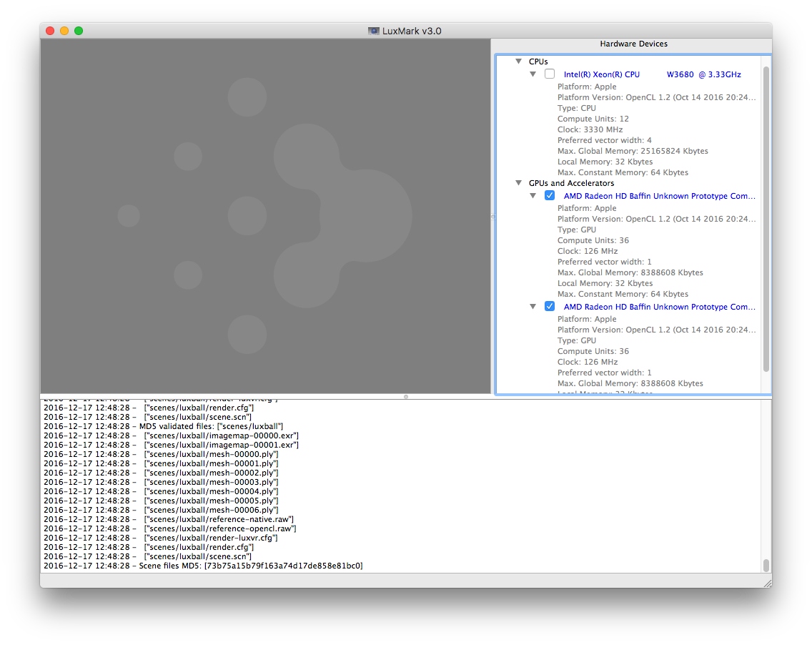
Task: Click the 'render-luxvr.cfg' log line
Action: [161, 538]
